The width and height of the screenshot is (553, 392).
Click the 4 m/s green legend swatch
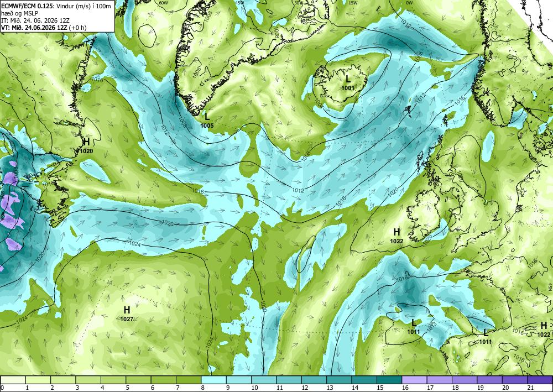click(x=113, y=380)
